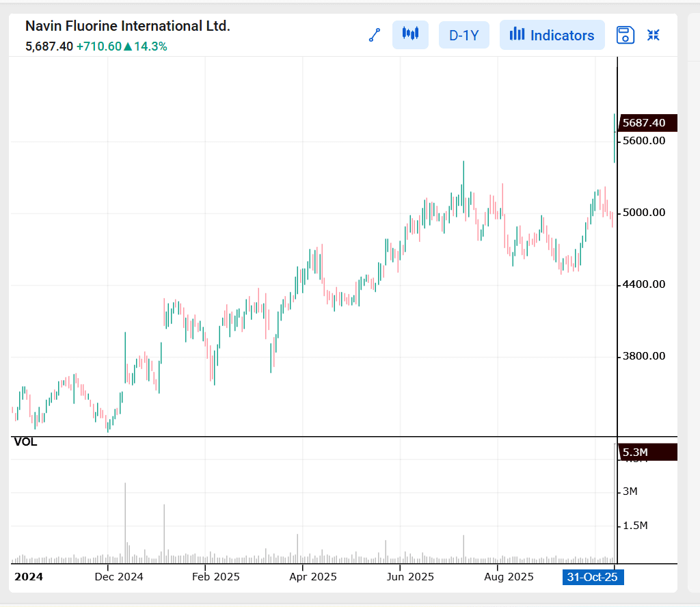Click the Aug 2025 date axis label
Image resolution: width=700 pixels, height=607 pixels.
(509, 577)
